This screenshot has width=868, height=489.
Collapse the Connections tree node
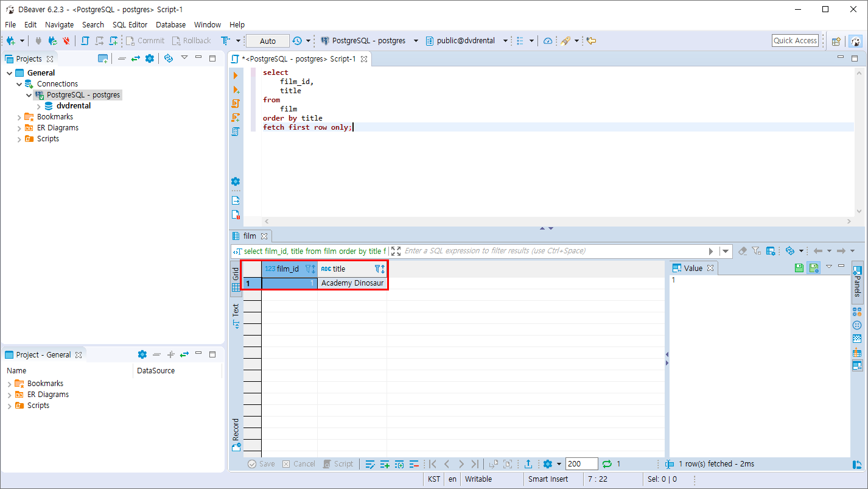click(x=19, y=84)
